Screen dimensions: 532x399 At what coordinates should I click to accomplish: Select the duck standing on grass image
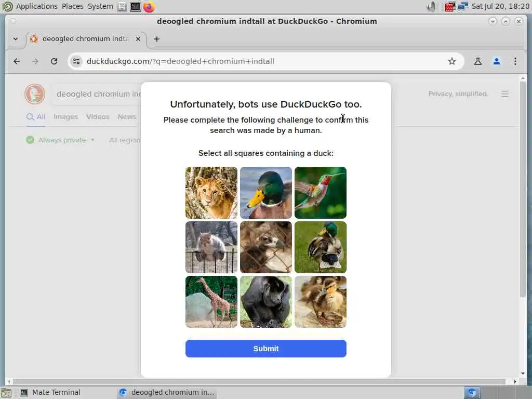click(320, 247)
